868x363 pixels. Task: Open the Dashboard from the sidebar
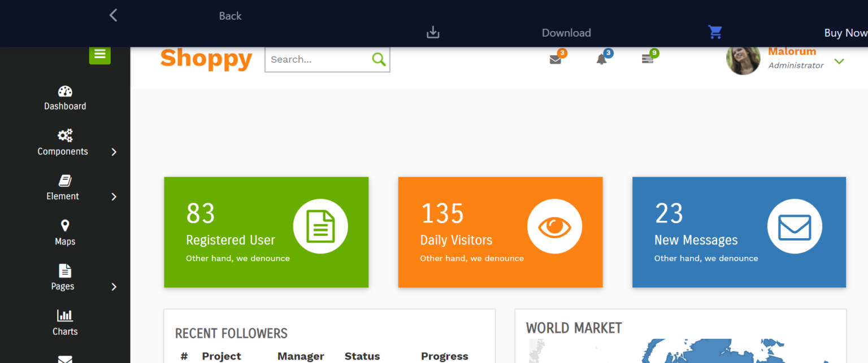tap(64, 97)
